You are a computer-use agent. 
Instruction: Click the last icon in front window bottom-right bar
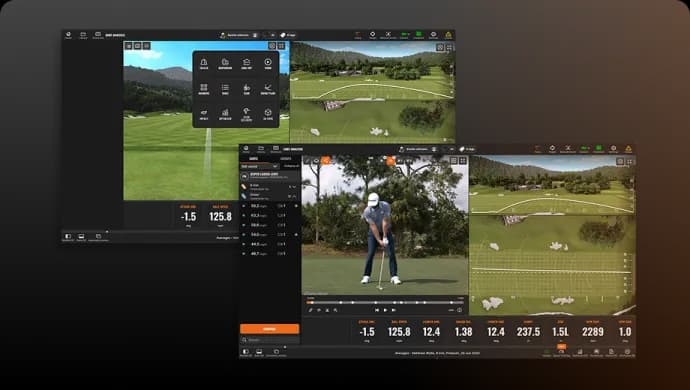click(x=627, y=352)
